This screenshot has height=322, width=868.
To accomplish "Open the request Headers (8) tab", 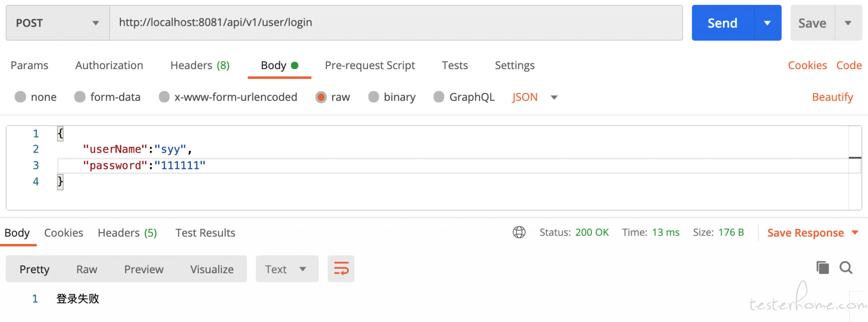I will (200, 65).
